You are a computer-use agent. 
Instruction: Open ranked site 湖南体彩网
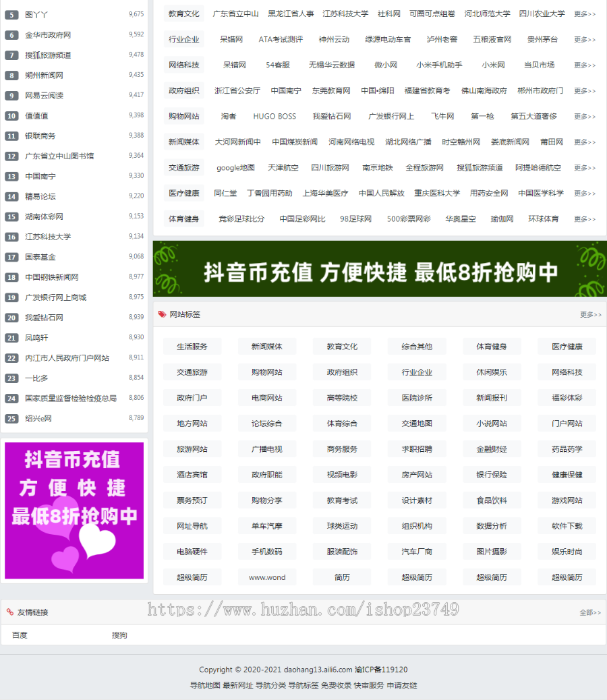coord(44,216)
